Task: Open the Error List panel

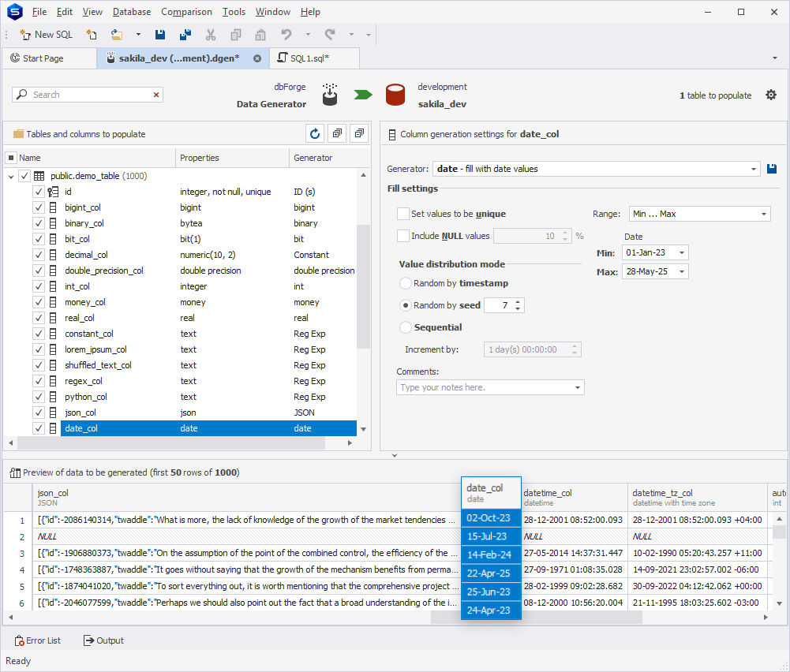Action: click(x=38, y=640)
